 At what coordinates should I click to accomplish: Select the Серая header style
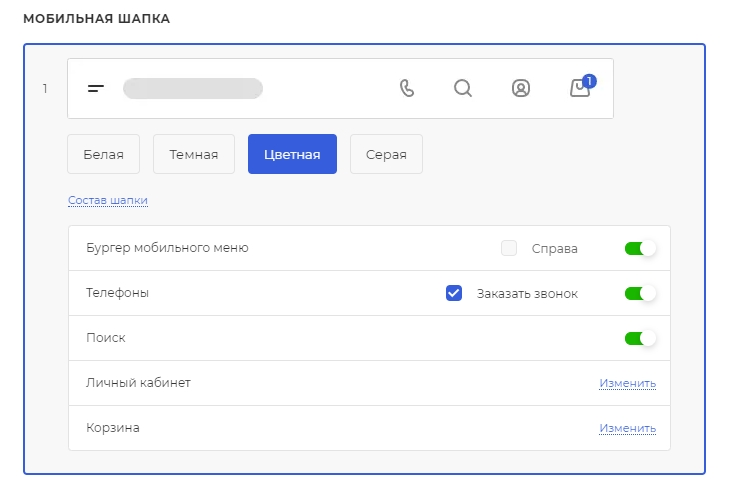click(x=387, y=154)
